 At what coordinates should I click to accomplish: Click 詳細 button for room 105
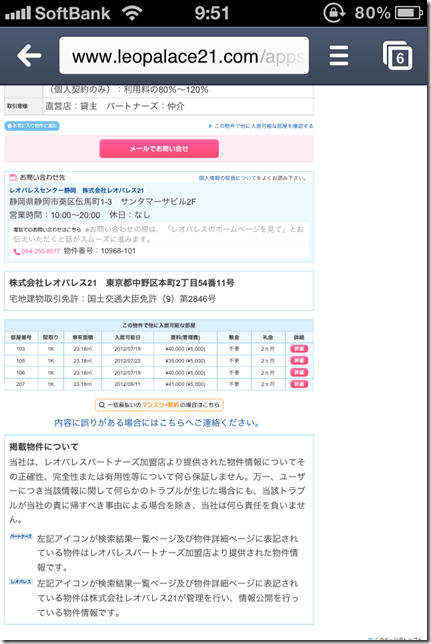[x=299, y=361]
